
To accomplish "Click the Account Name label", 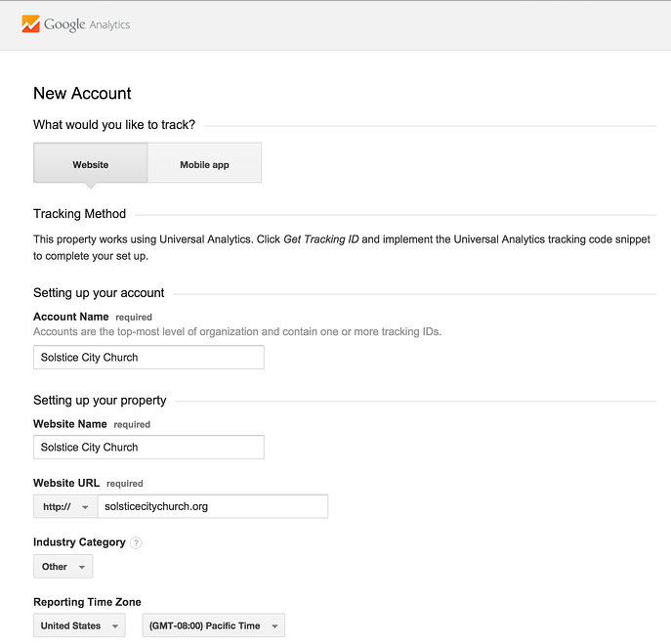I will coord(71,317).
